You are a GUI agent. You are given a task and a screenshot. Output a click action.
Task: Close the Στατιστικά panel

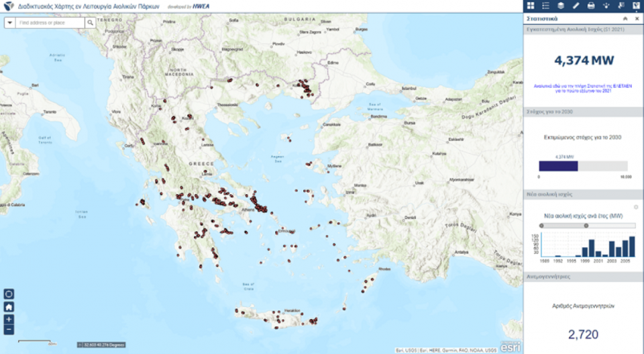point(637,19)
